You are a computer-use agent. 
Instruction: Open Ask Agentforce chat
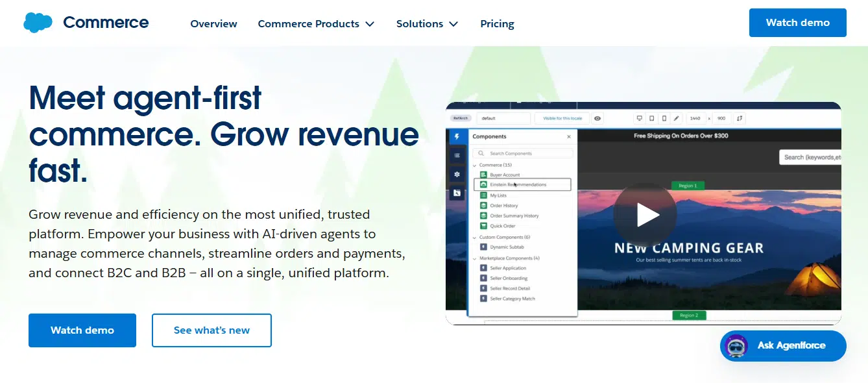tap(783, 346)
